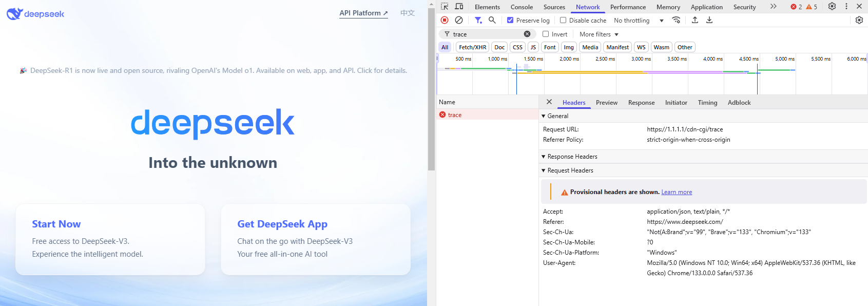
Task: Check the Invert filter checkbox
Action: (546, 34)
